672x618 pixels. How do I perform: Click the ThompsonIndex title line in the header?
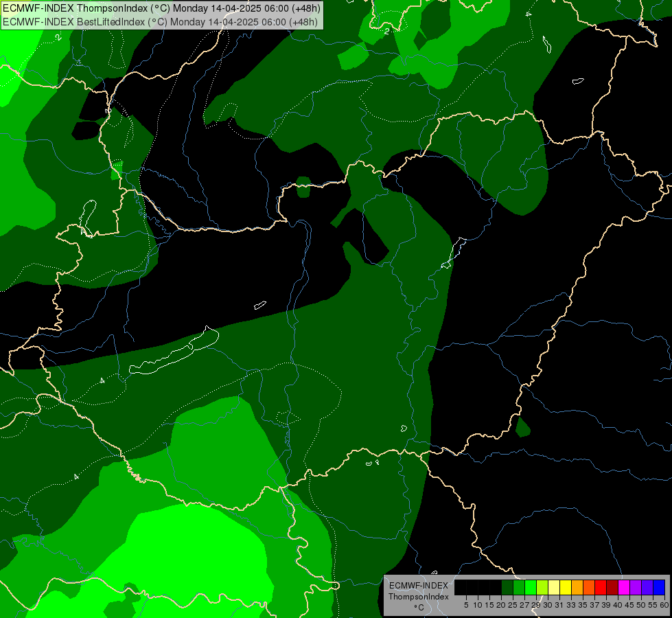point(161,8)
